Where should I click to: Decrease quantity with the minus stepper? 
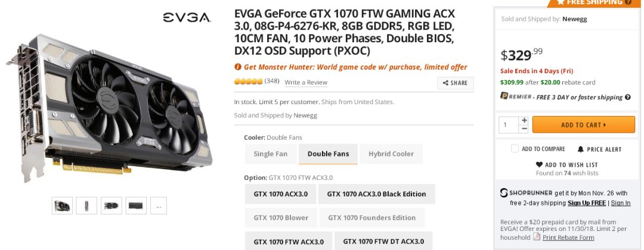tap(524, 129)
